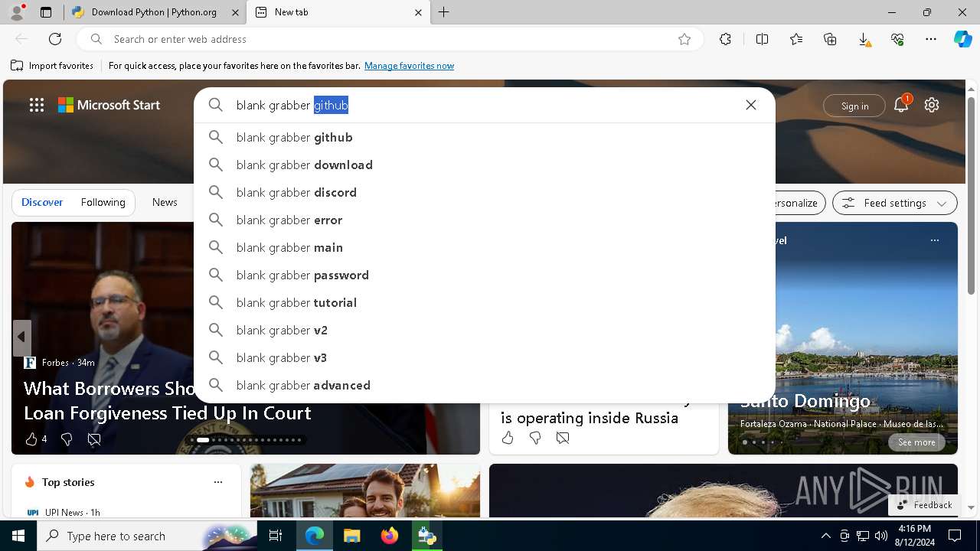
Task: Select the News feed tab
Action: coord(165,202)
